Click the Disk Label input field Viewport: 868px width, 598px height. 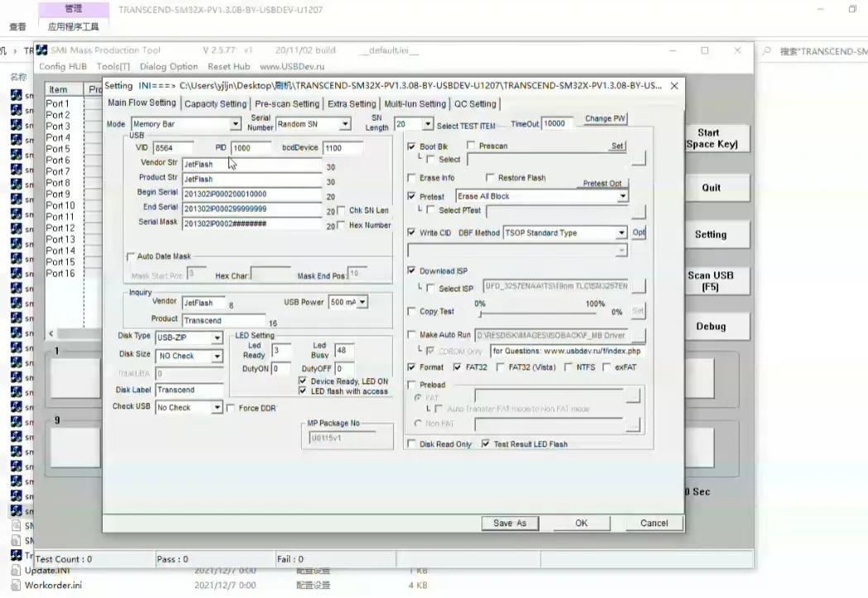189,390
